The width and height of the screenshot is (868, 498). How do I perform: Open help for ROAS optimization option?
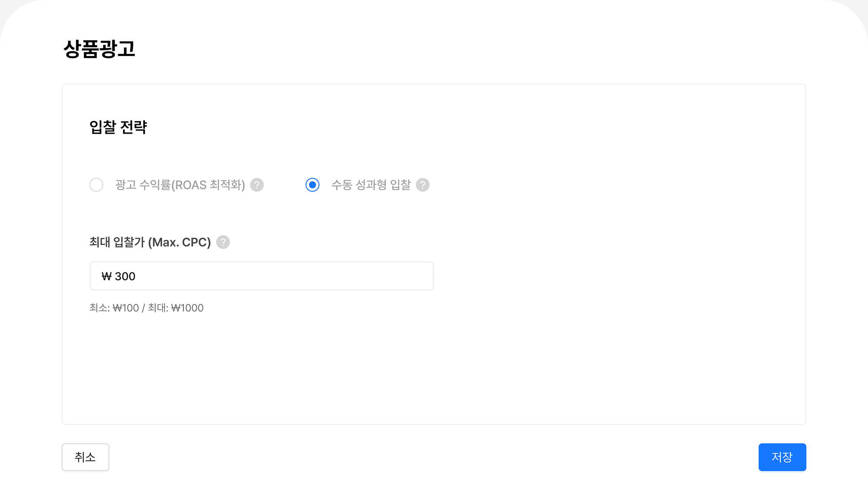point(257,185)
